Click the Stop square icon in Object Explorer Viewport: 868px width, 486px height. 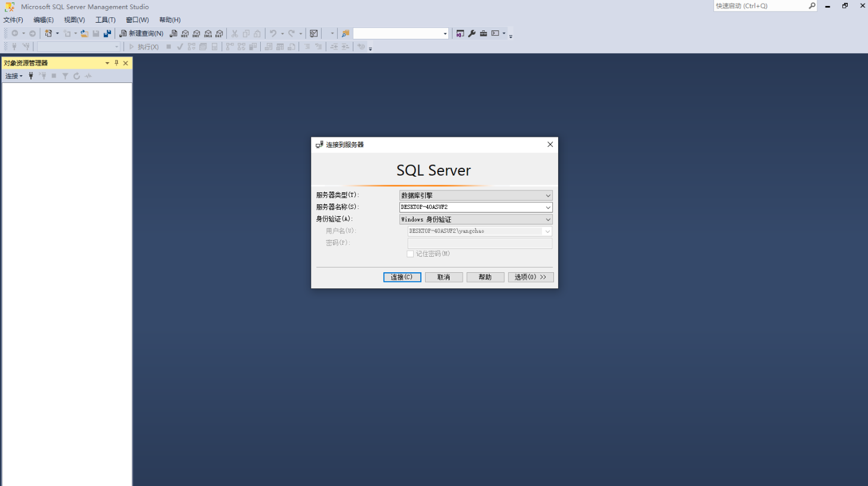coord(54,76)
